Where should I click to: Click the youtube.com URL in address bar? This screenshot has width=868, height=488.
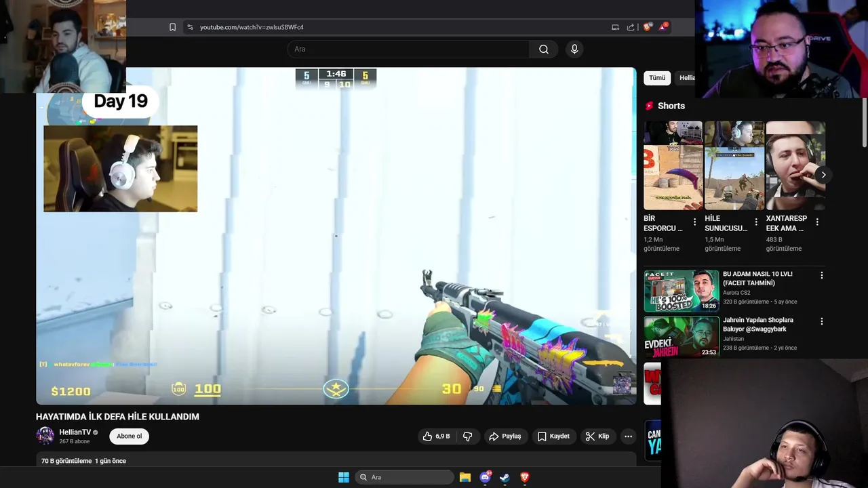[252, 27]
